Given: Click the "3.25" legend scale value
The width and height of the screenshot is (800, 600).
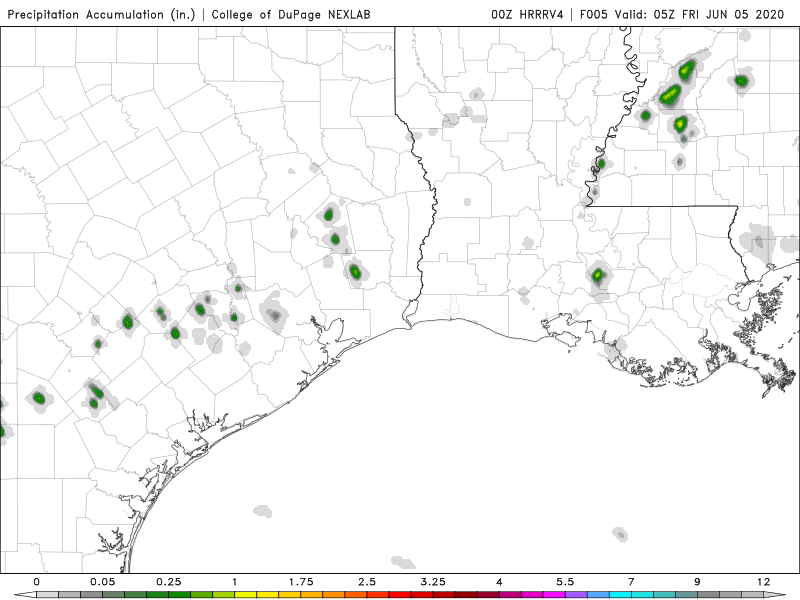Looking at the screenshot, I should pyautogui.click(x=433, y=582).
